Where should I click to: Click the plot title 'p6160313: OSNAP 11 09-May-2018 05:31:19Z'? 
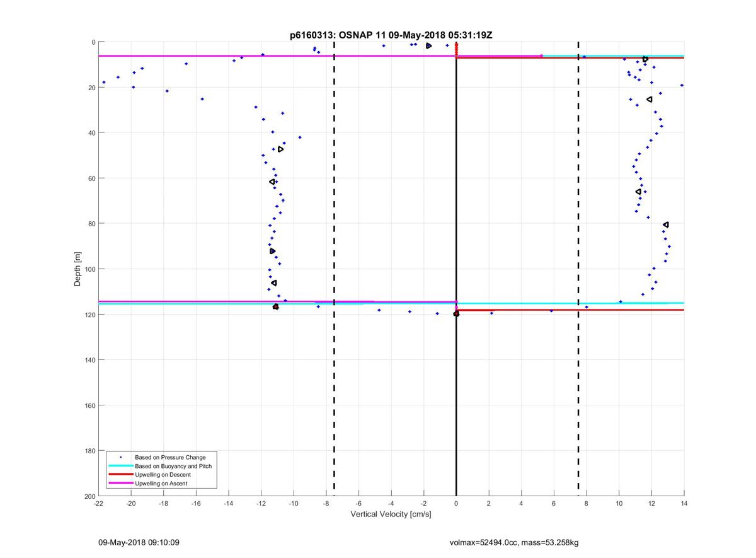[x=391, y=35]
